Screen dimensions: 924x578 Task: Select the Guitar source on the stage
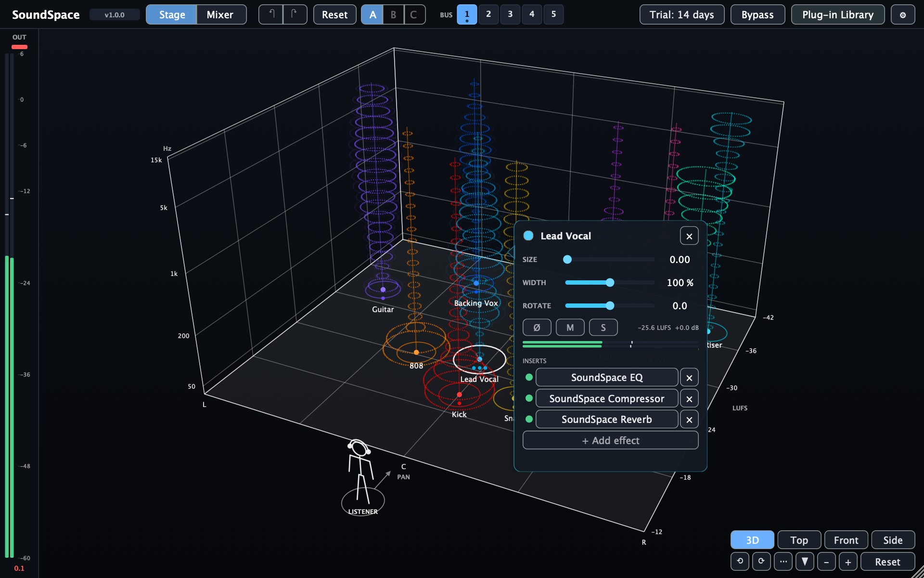(x=383, y=289)
